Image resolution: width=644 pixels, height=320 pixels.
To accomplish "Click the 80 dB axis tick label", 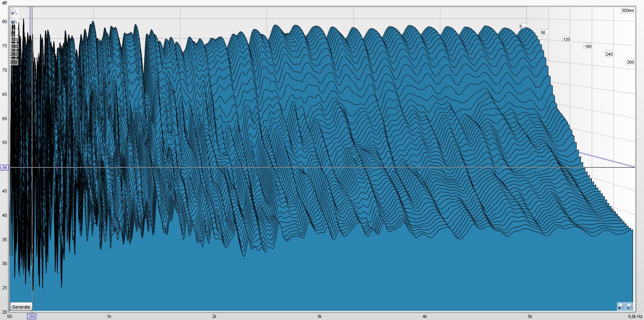I will (4, 21).
